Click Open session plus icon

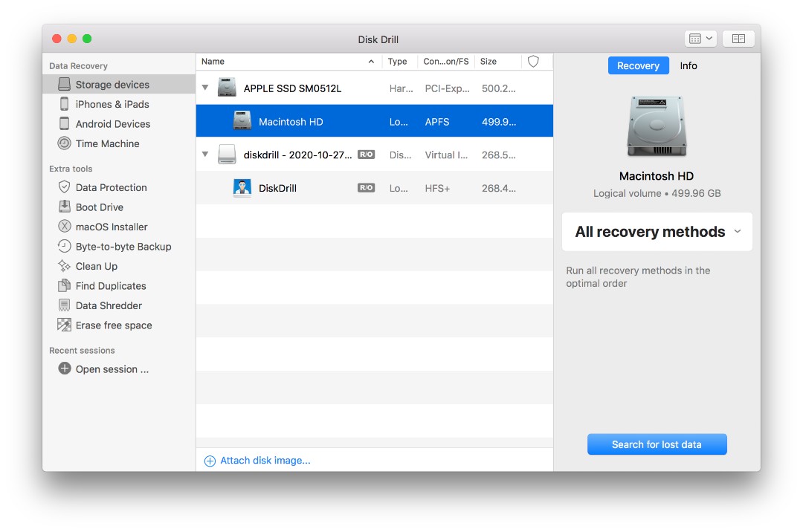coord(65,369)
